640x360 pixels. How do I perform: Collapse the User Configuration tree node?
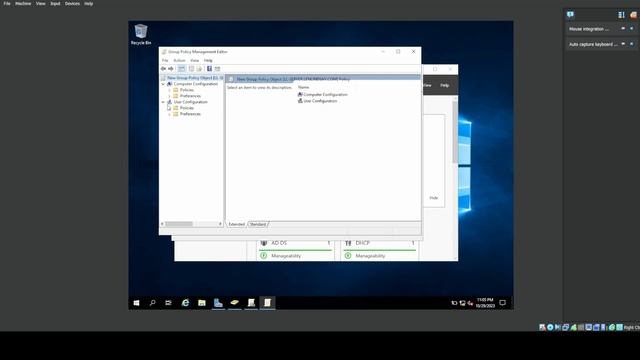coord(163,102)
